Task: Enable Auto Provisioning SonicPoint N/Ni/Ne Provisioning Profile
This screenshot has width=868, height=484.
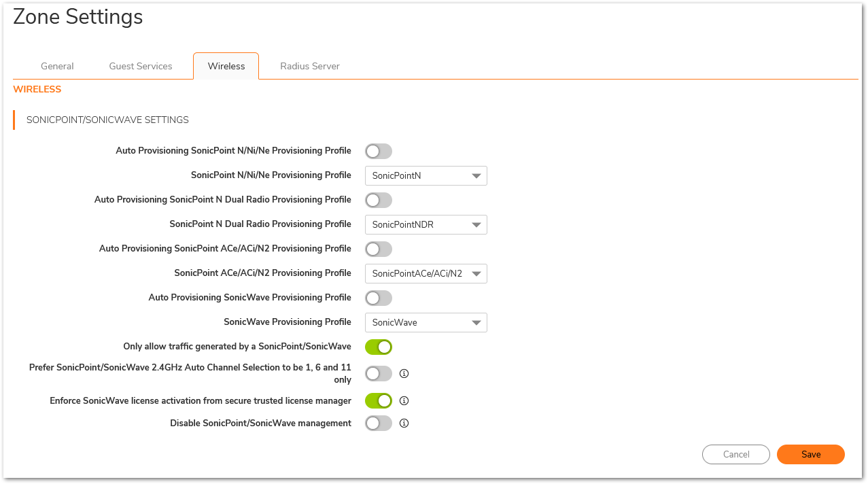Action: 379,151
